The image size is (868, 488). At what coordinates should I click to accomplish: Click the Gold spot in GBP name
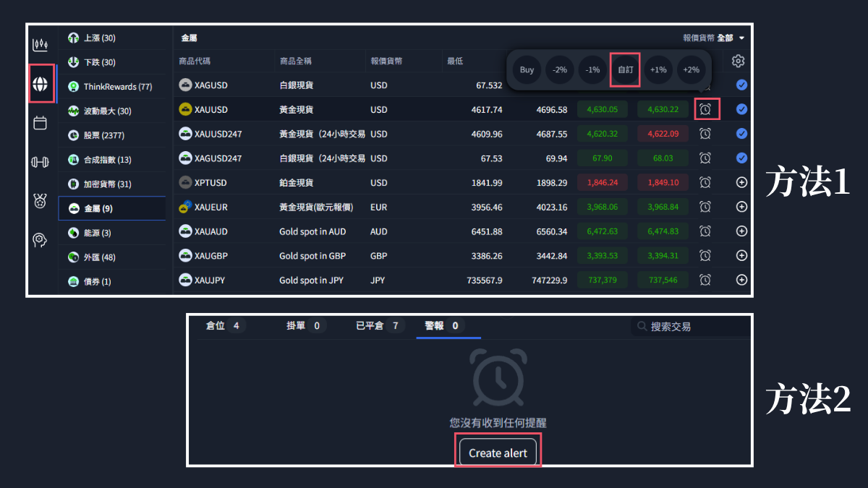coord(312,256)
